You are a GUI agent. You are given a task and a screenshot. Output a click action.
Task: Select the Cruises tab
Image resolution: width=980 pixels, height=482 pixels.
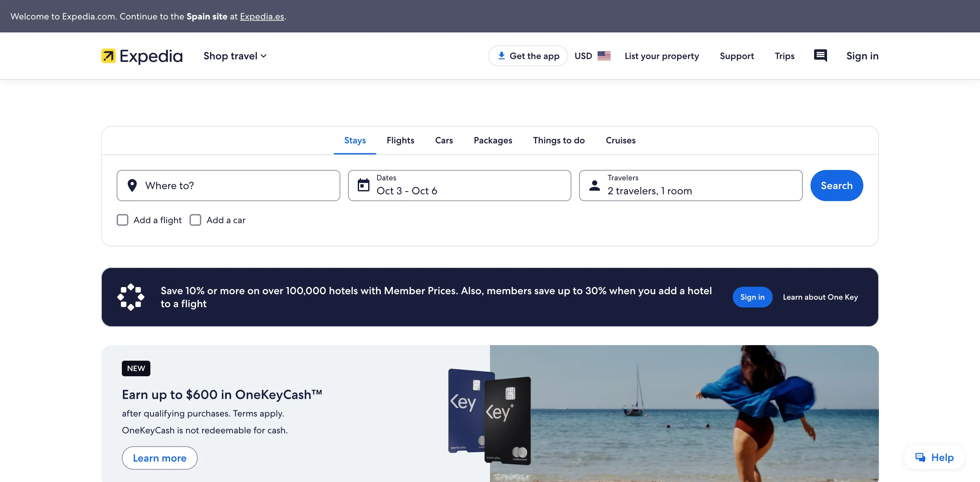tap(620, 140)
